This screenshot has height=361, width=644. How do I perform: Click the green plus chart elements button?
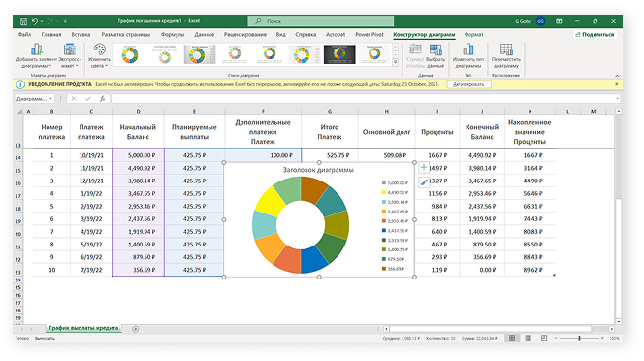pos(424,167)
